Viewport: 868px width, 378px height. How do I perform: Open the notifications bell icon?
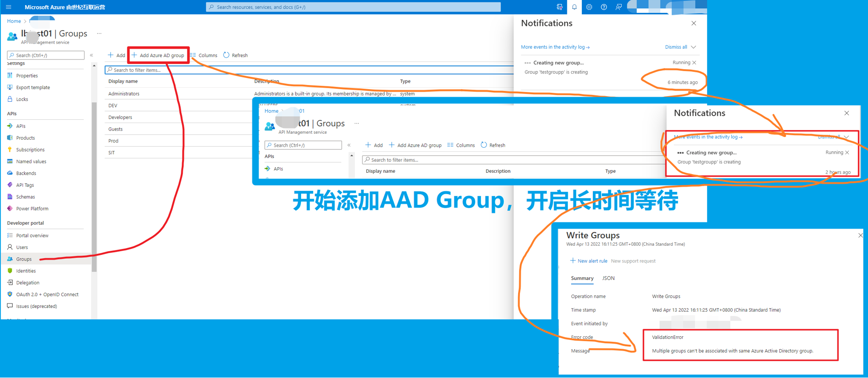(x=574, y=7)
